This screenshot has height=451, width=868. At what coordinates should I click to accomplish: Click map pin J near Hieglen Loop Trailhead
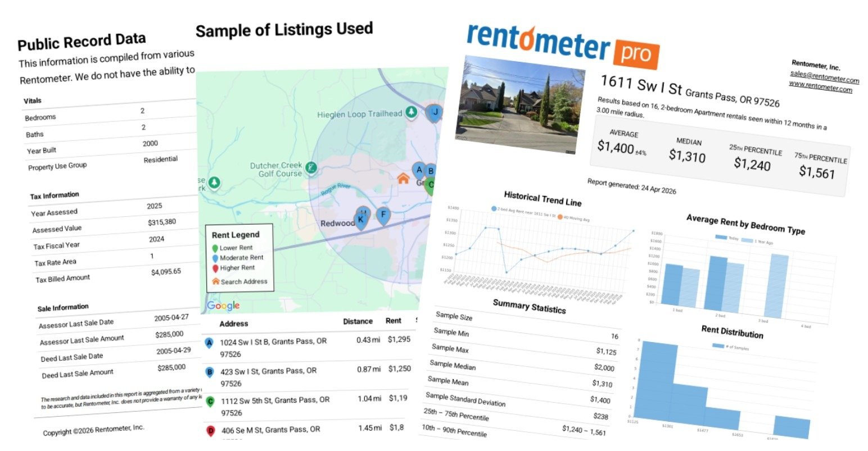coord(433,113)
